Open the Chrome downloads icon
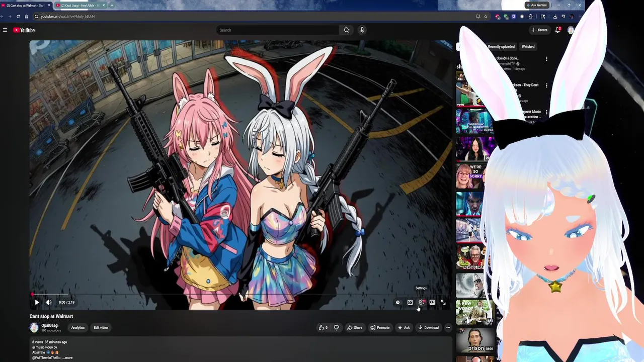Screen dimensions: 644x362 555,17
